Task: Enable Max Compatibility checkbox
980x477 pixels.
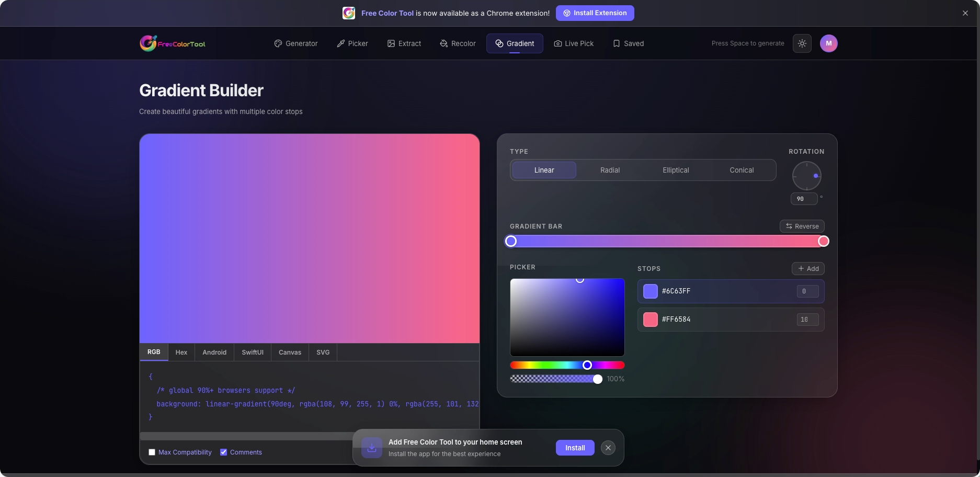Action: [x=152, y=452]
